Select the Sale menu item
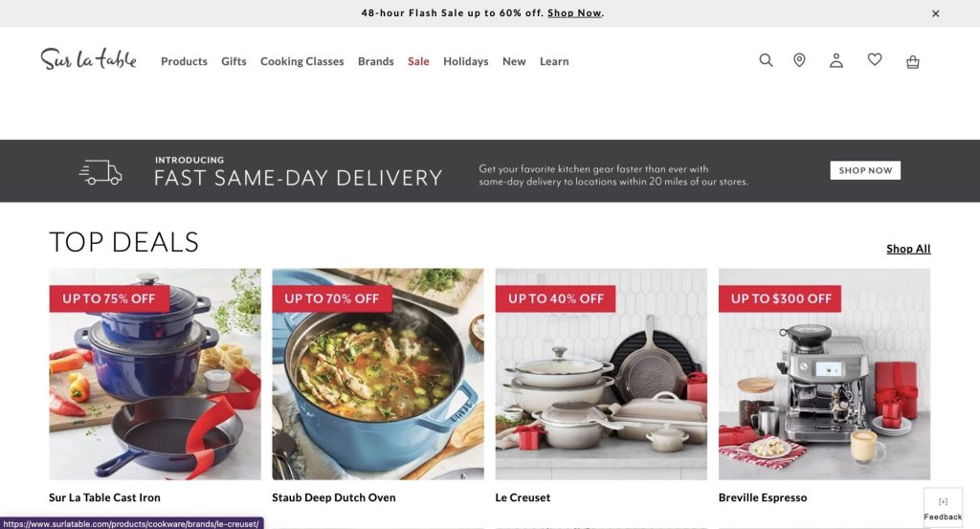This screenshot has width=980, height=529. tap(418, 61)
